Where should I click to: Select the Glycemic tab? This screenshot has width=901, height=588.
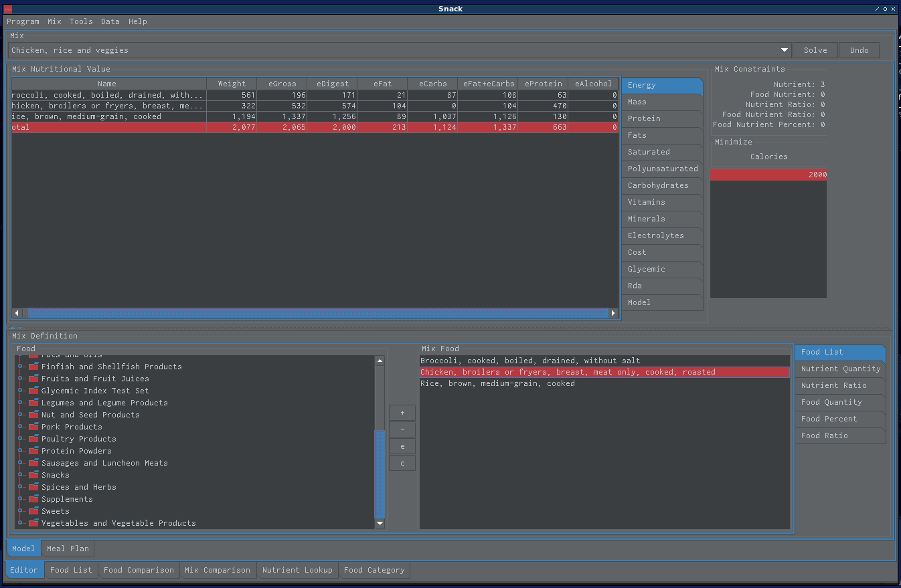662,270
